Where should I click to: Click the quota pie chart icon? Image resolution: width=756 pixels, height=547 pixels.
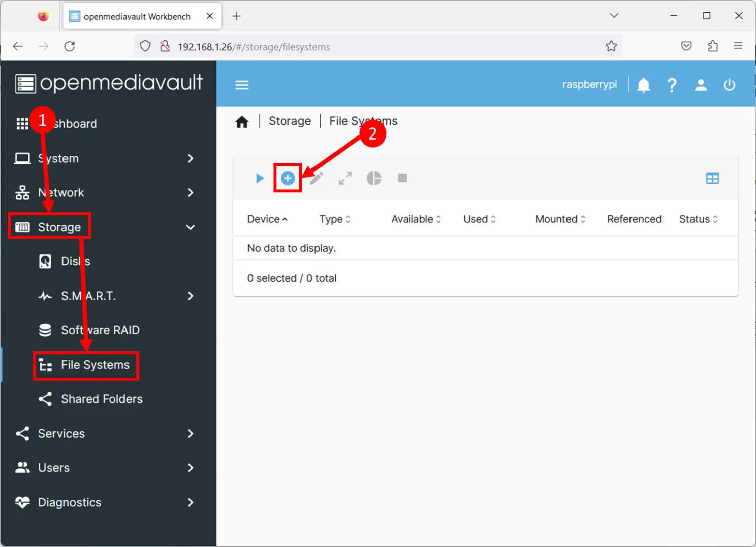tap(374, 178)
